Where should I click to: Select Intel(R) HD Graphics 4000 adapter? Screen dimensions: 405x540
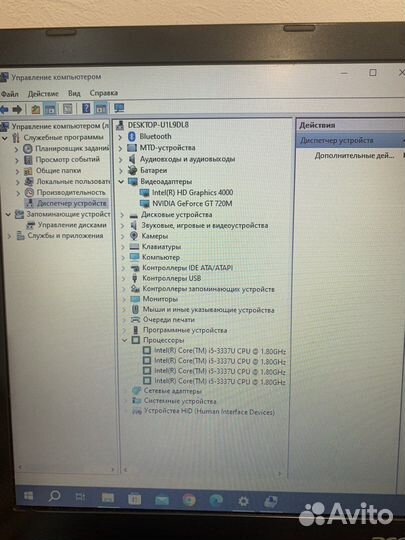(193, 193)
